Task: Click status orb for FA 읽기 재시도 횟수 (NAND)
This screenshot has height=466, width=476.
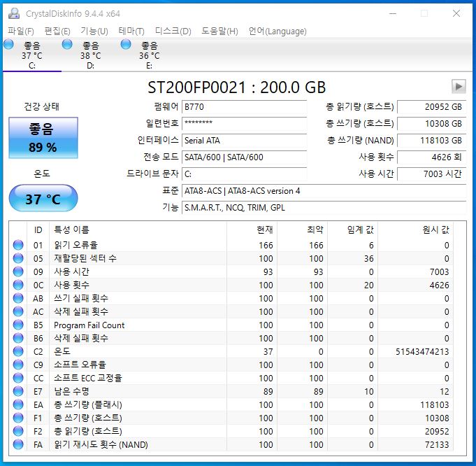Action: pos(18,444)
